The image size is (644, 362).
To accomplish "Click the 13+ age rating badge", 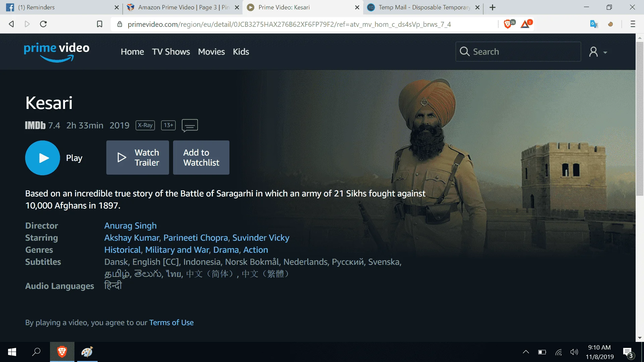I will coord(168,125).
